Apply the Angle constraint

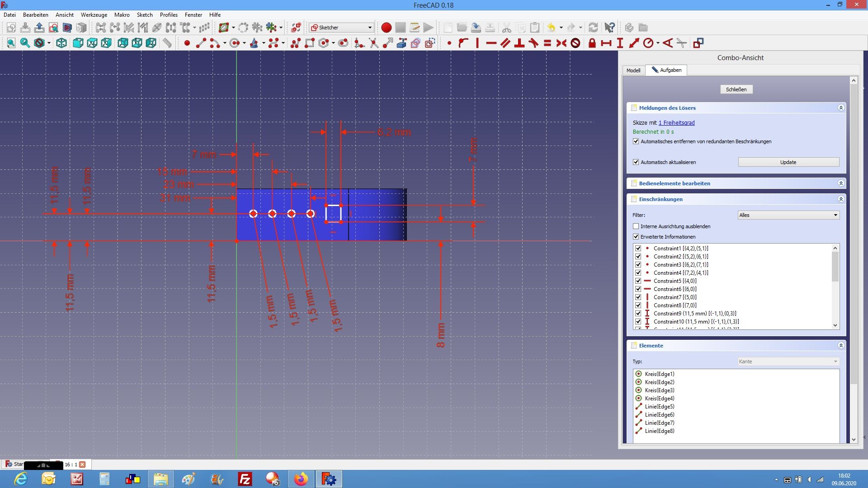click(x=667, y=43)
